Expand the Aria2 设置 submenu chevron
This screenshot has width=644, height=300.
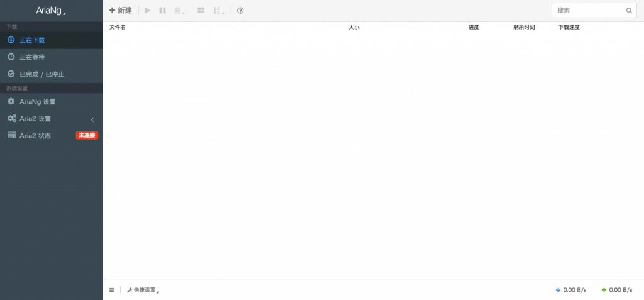[x=92, y=119]
